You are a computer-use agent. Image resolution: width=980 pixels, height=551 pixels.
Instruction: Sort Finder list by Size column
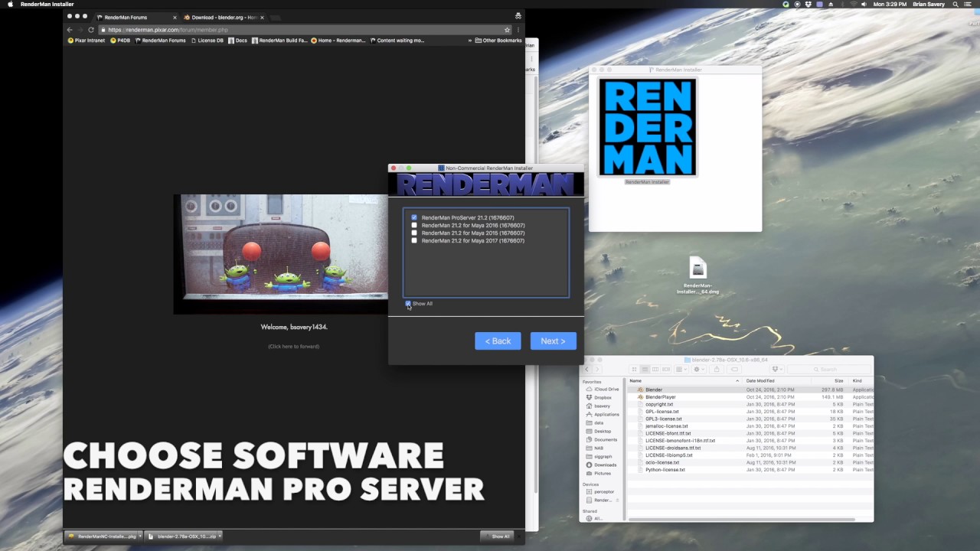(x=830, y=380)
